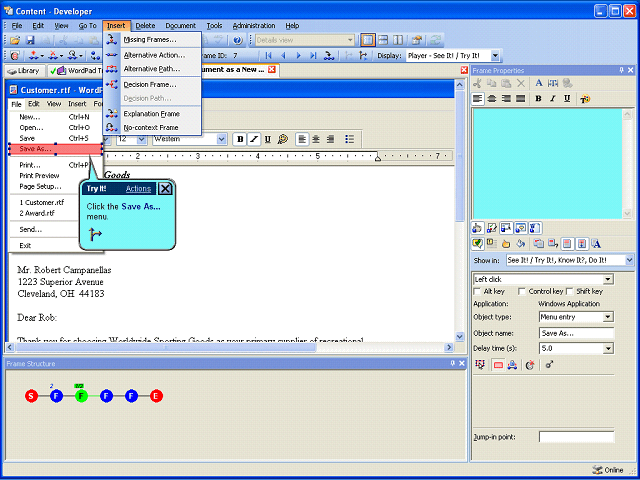Open the Delay time dropdown
Image resolution: width=640 pixels, height=480 pixels.
pyautogui.click(x=608, y=349)
